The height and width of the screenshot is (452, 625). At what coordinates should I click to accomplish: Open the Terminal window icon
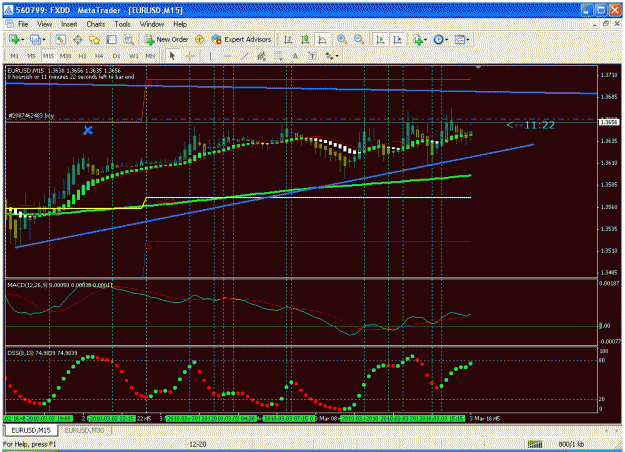pyautogui.click(x=112, y=39)
